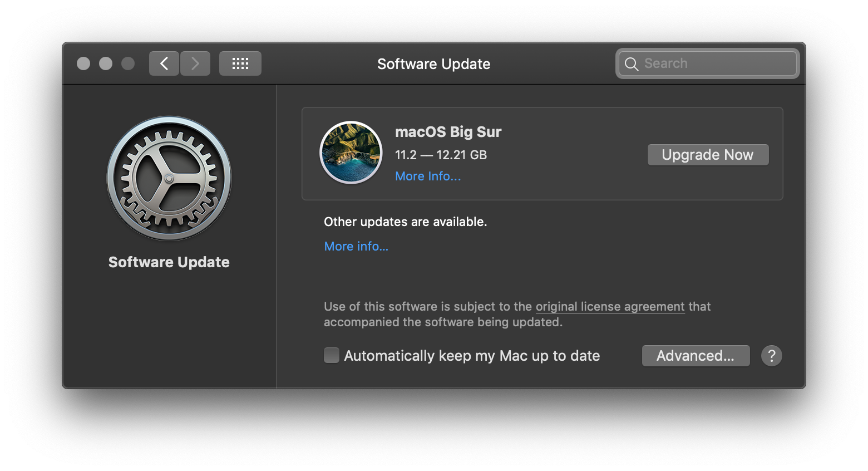Click the Software Update window title
This screenshot has width=868, height=471.
click(x=434, y=64)
